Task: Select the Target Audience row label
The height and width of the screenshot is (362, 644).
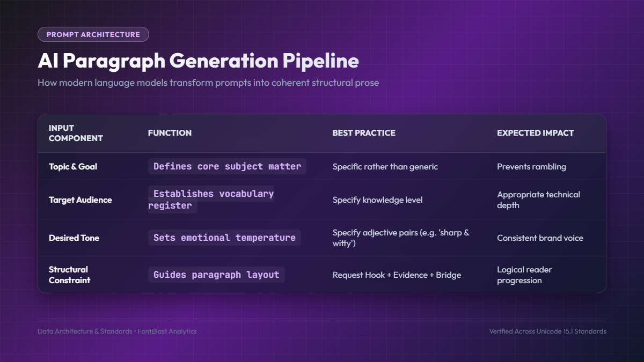Action: [x=80, y=200]
